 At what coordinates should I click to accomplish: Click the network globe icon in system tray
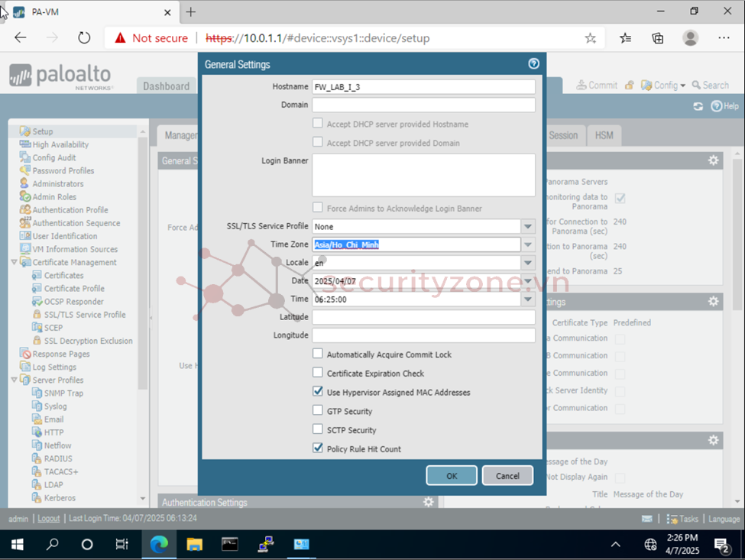tap(650, 544)
